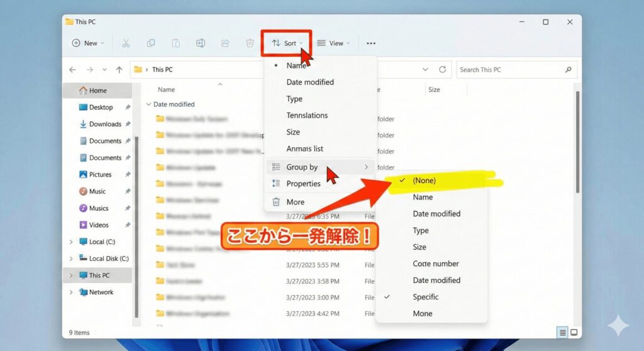Viewport: 644px width, 351px height.
Task: Click the Paste clipboard icon
Action: pos(176,43)
